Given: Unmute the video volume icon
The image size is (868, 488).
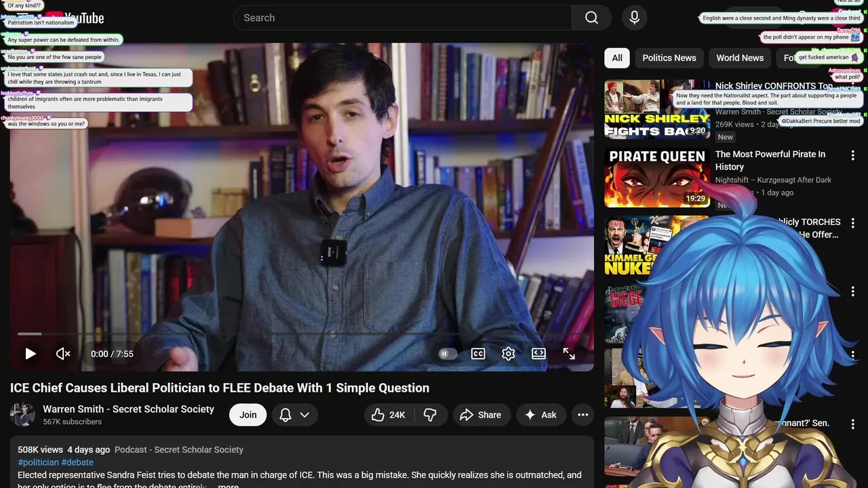Looking at the screenshot, I should click(63, 354).
